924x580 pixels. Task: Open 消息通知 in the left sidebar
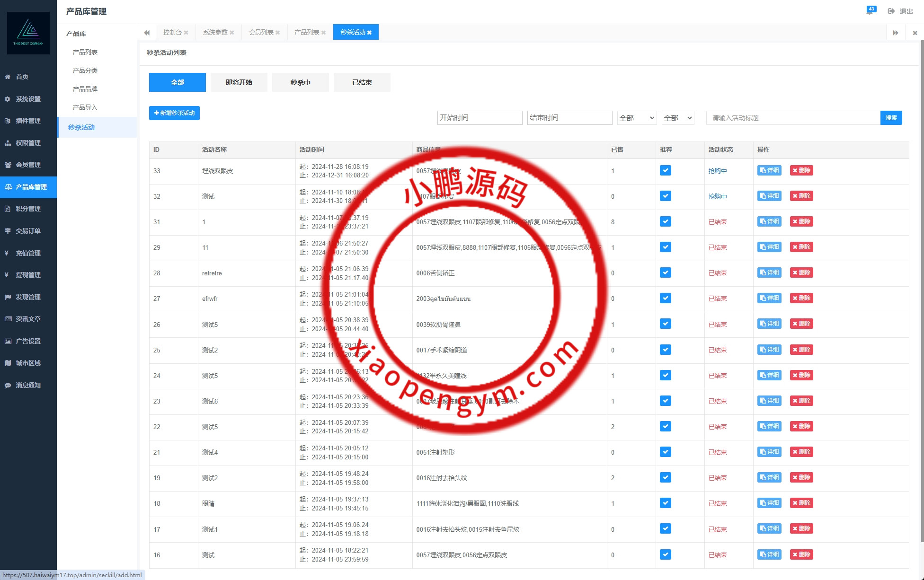click(x=28, y=385)
